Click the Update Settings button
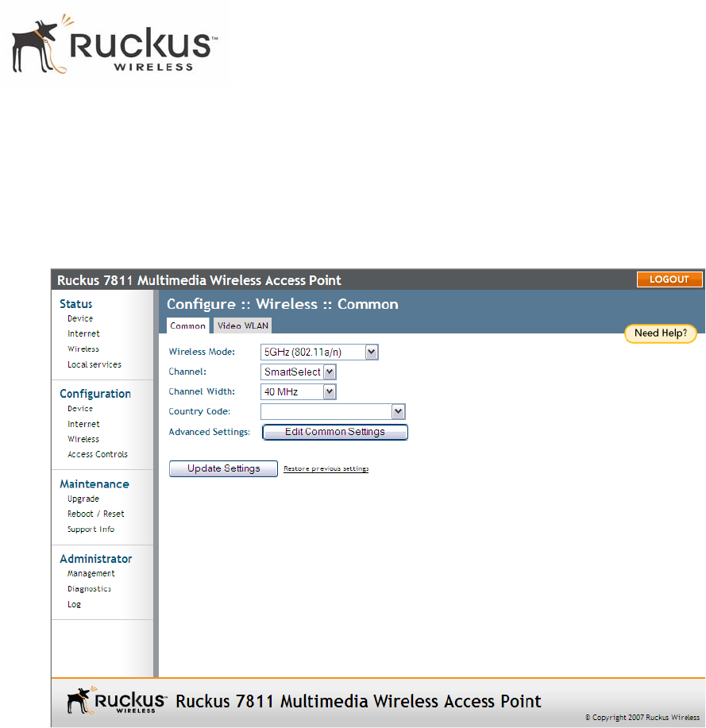Viewport: 706px width, 728px height. (223, 468)
